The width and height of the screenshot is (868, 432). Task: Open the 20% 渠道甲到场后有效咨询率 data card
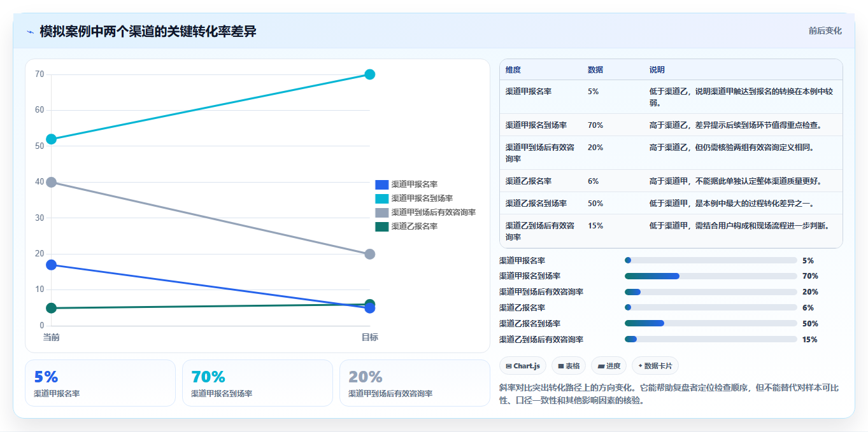[x=415, y=383]
